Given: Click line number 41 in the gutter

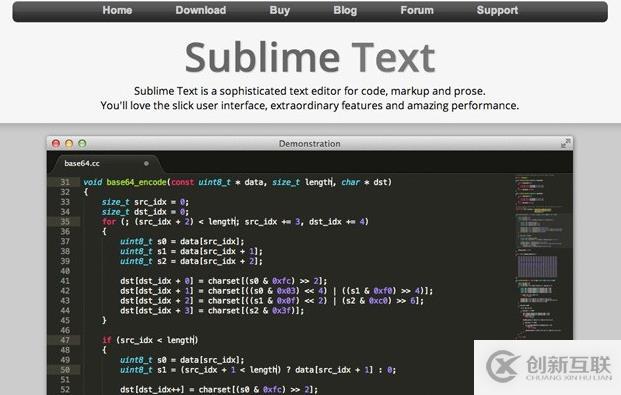Looking at the screenshot, I should pos(65,281).
